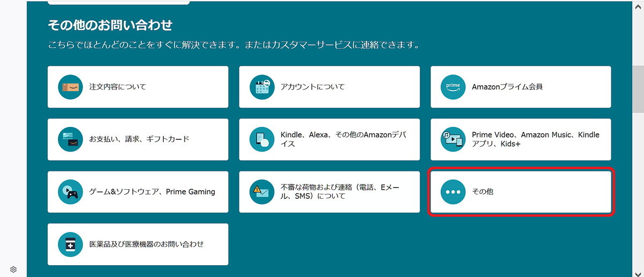Image resolution: width=644 pixels, height=277 pixels.
Task: Select the その他 card
Action: (521, 192)
